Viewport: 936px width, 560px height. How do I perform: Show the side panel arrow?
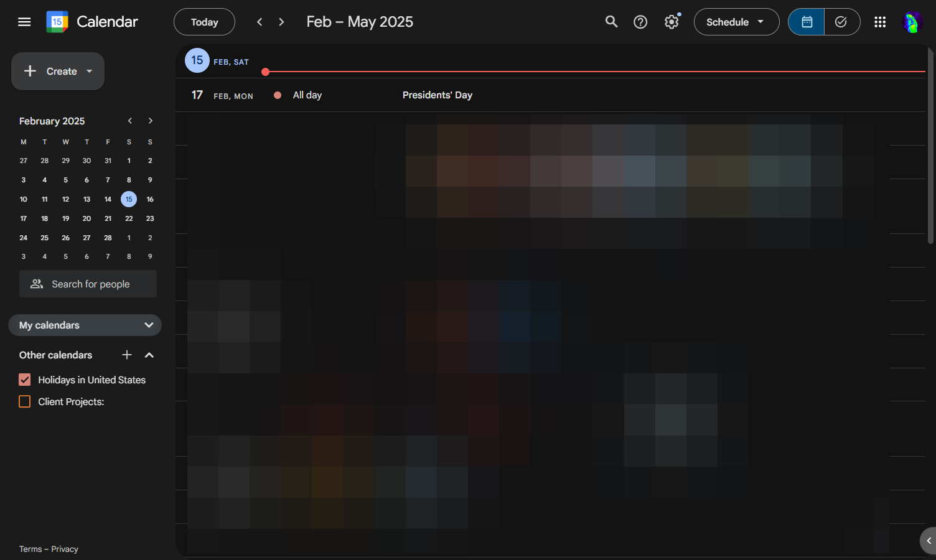(x=929, y=541)
